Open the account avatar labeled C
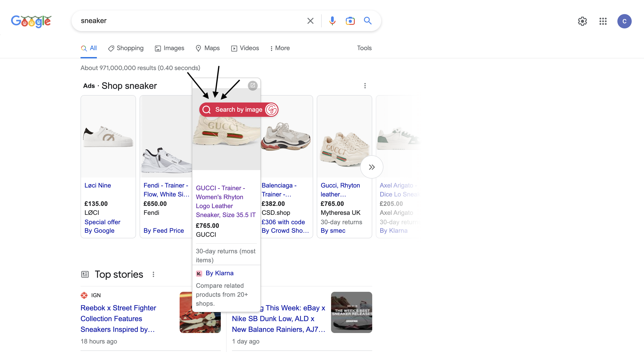 (624, 21)
